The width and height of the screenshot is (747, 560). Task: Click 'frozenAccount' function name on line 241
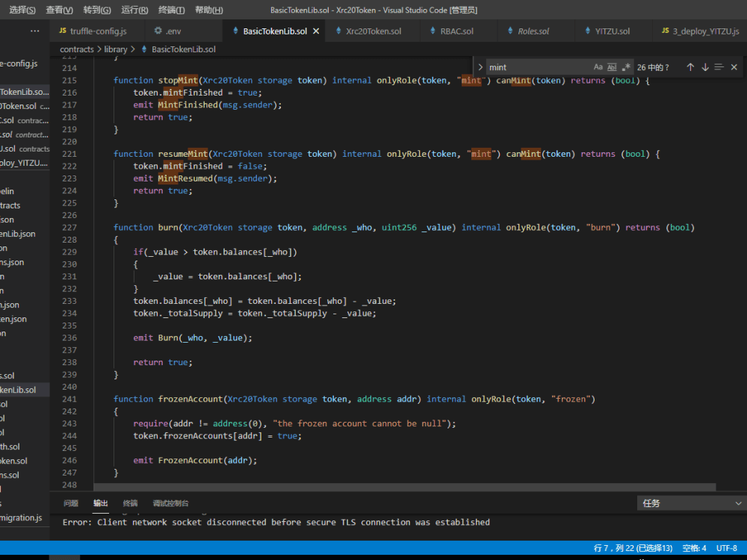click(x=190, y=399)
